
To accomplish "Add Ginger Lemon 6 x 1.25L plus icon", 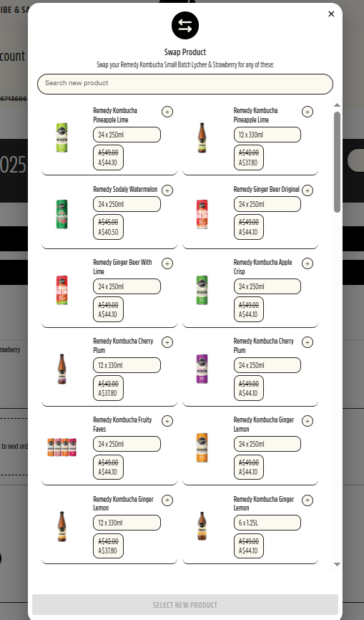I will (308, 500).
